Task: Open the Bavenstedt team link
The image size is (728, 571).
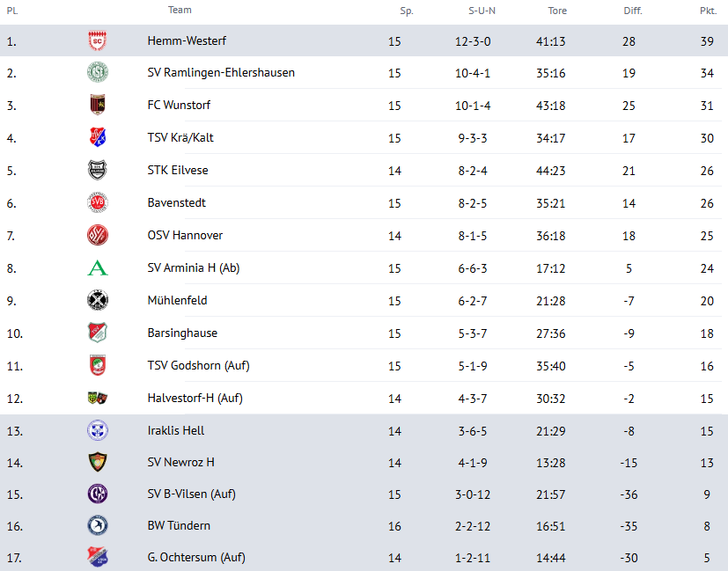Action: pyautogui.click(x=178, y=203)
